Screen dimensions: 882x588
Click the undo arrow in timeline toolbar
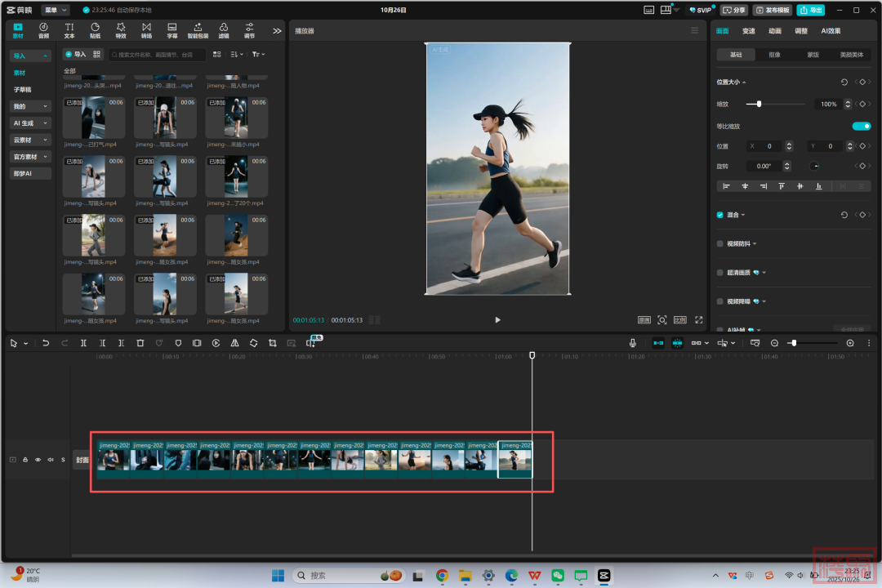[46, 344]
